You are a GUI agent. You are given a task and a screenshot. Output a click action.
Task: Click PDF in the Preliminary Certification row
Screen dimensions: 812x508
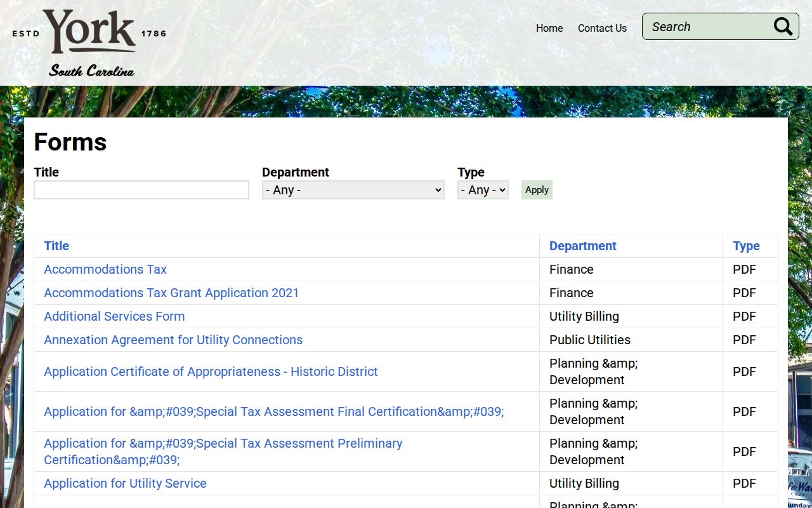[x=745, y=451]
